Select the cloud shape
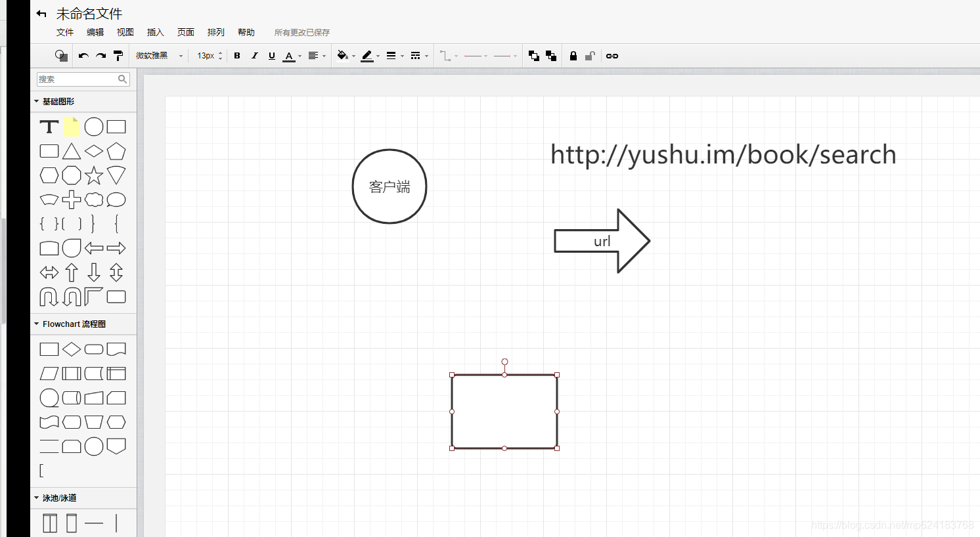The width and height of the screenshot is (980, 537). pyautogui.click(x=94, y=200)
